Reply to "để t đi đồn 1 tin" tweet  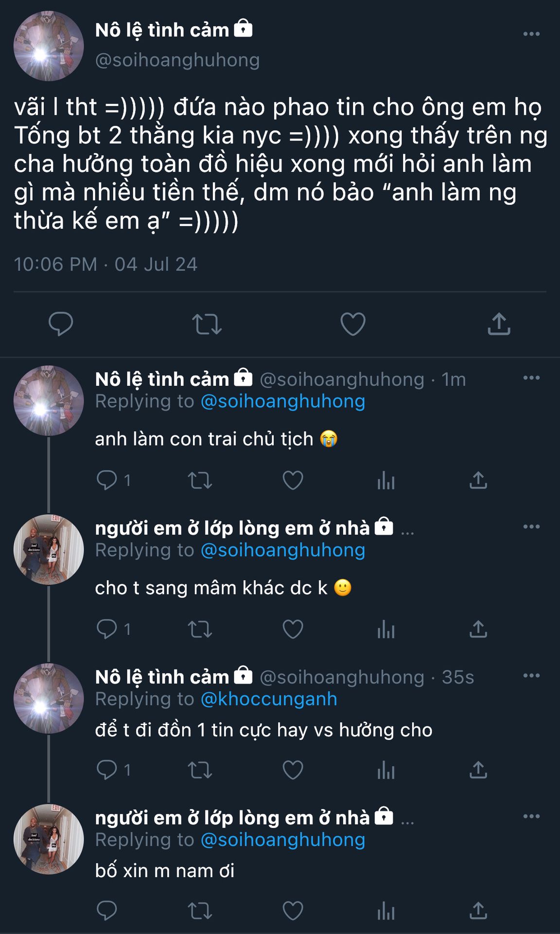click(x=107, y=770)
